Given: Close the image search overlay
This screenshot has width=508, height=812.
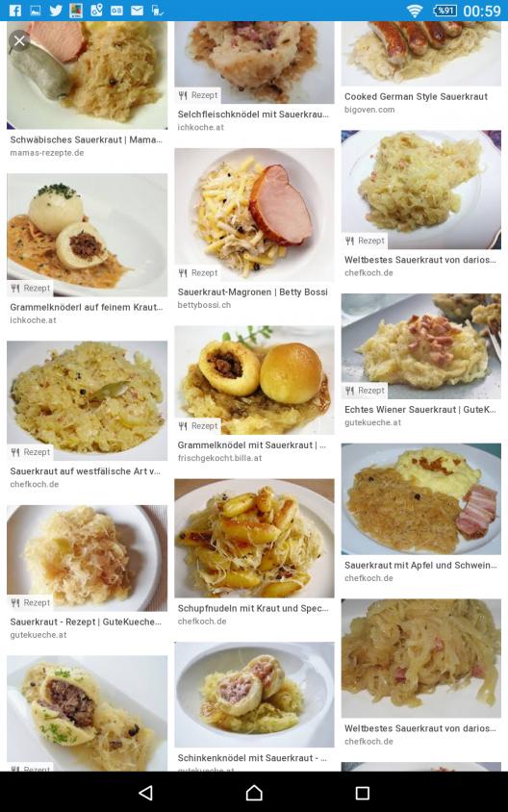Looking at the screenshot, I should tap(19, 40).
